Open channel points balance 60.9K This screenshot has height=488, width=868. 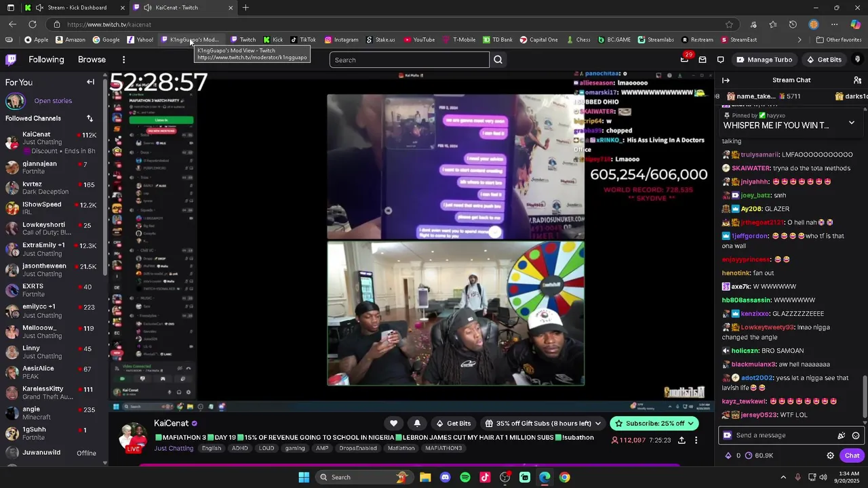(x=759, y=455)
